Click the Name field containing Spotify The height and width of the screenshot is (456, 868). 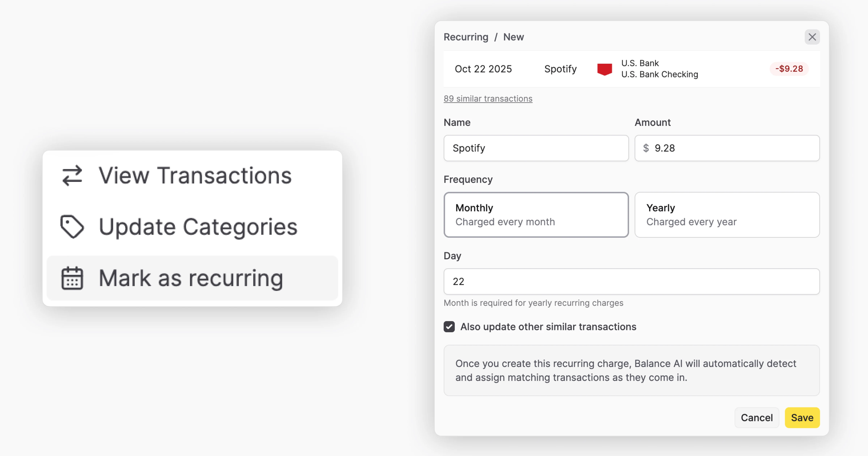(x=536, y=148)
